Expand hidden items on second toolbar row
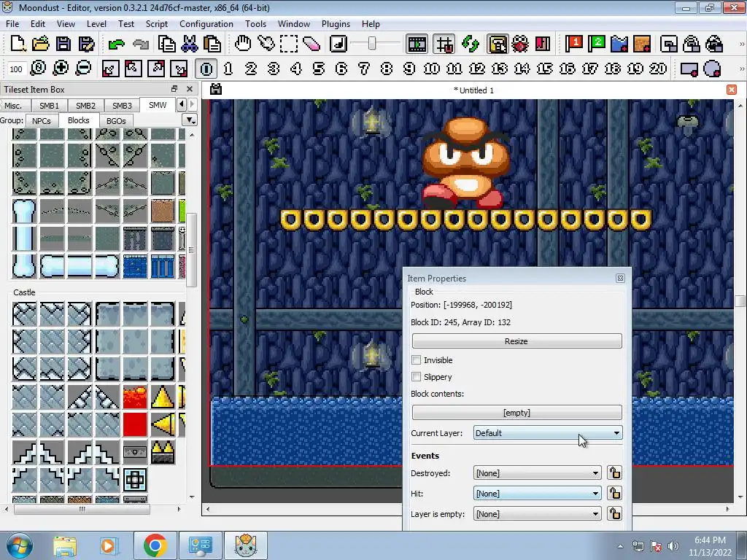 (x=742, y=69)
